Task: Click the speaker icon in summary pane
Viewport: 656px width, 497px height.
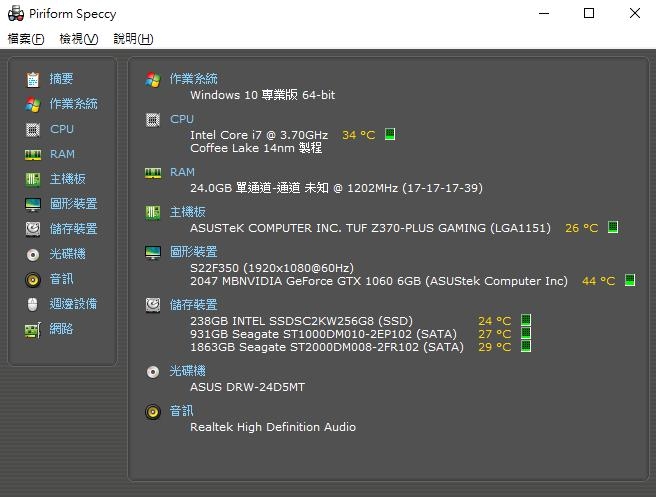Action: 153,412
